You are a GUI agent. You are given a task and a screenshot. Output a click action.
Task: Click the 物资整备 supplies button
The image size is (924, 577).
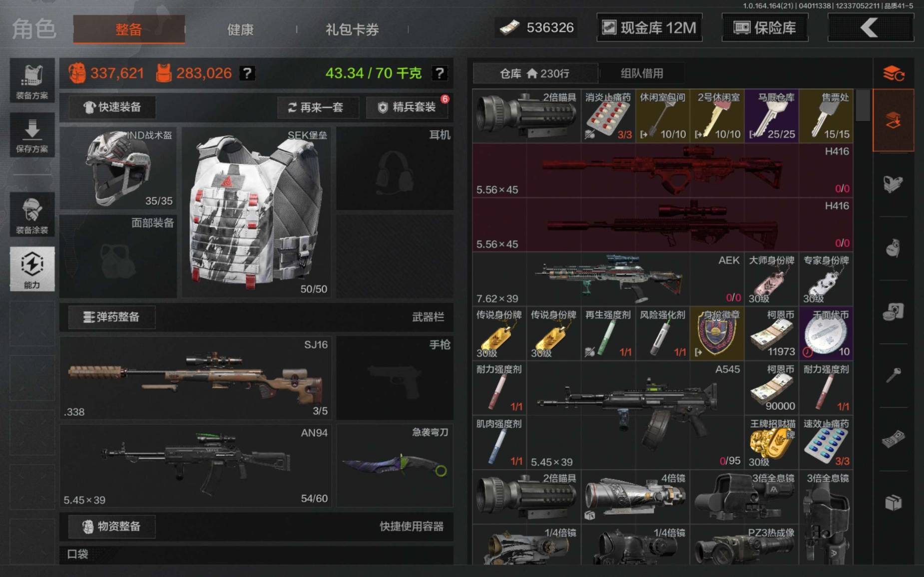click(x=112, y=527)
